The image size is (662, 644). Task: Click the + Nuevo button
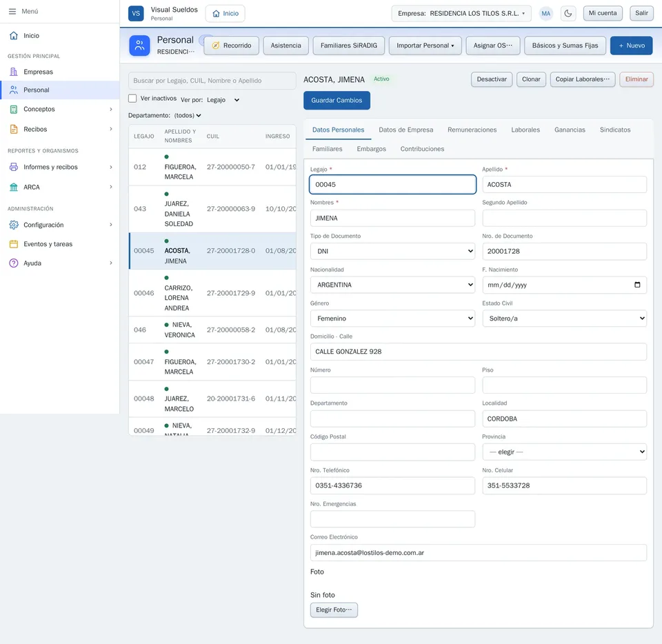pos(631,46)
